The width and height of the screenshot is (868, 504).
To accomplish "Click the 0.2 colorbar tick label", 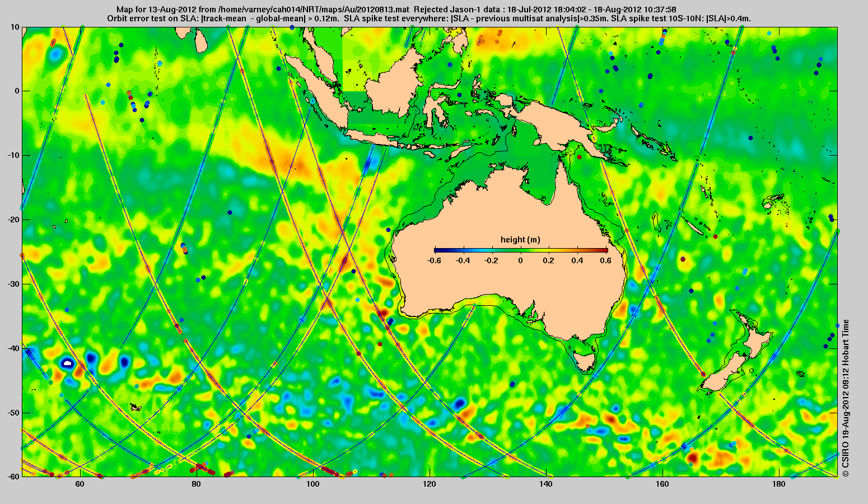I will point(549,260).
